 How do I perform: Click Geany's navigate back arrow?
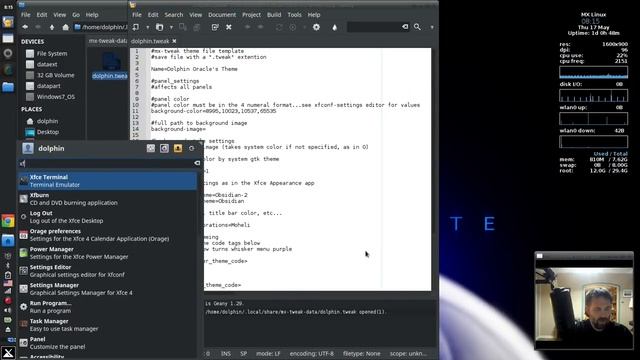[247, 27]
